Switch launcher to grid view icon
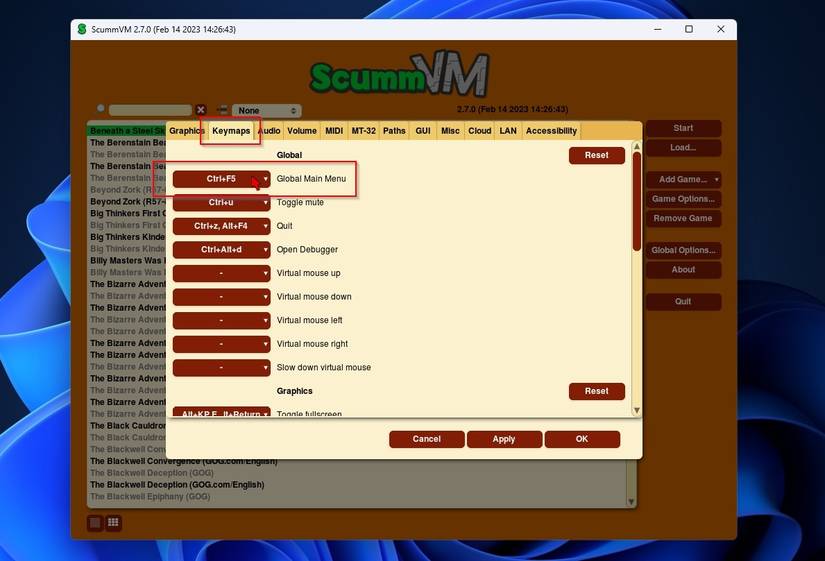 tap(113, 523)
